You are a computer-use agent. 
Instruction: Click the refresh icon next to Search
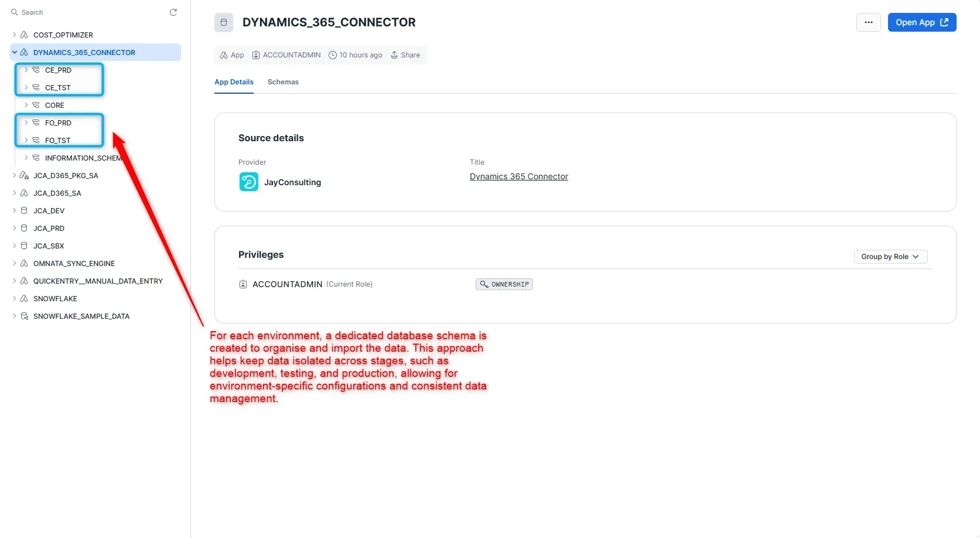click(x=173, y=12)
